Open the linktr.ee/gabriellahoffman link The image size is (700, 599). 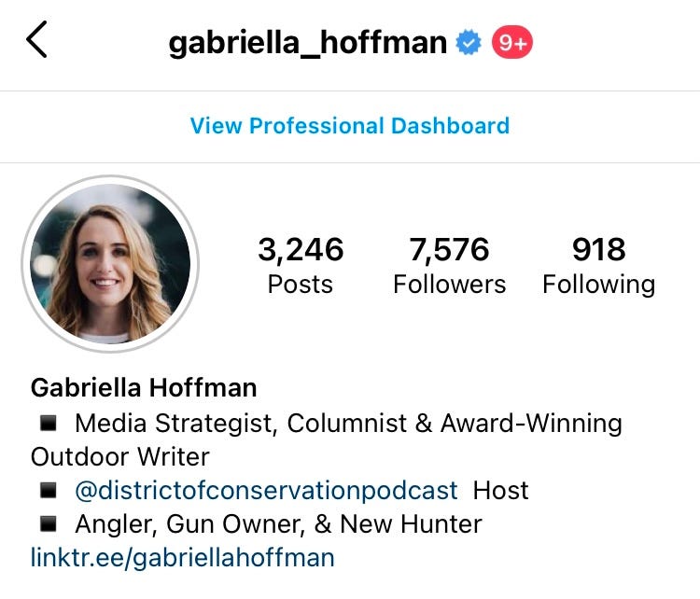pyautogui.click(x=183, y=558)
